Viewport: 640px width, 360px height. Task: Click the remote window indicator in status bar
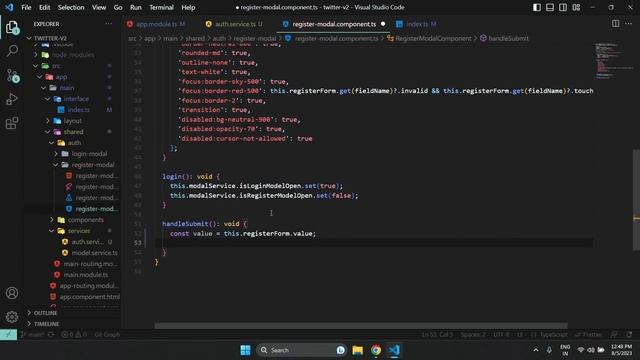[x=8, y=334]
